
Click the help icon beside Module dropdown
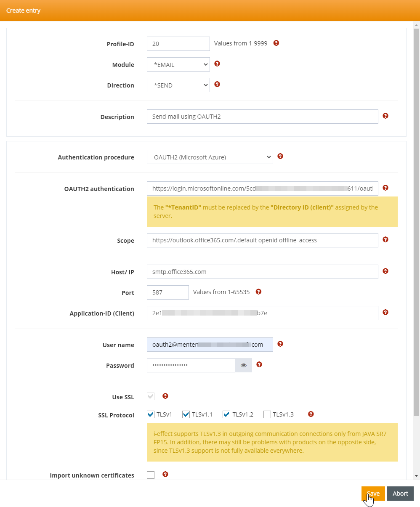pyautogui.click(x=217, y=64)
